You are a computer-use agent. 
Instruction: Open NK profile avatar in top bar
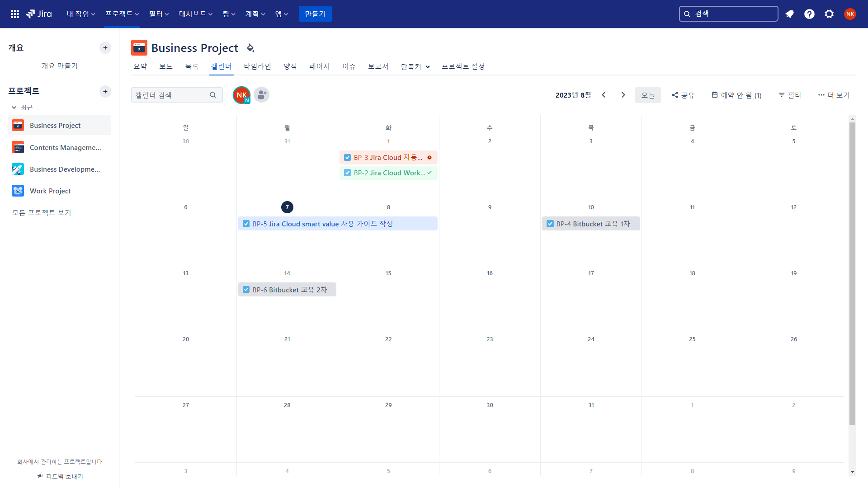tap(850, 14)
